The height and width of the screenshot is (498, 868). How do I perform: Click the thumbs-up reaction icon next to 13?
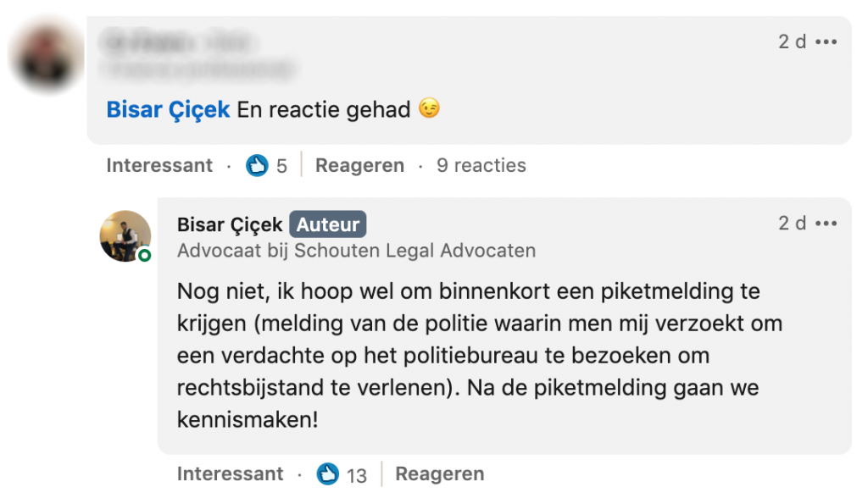click(328, 474)
